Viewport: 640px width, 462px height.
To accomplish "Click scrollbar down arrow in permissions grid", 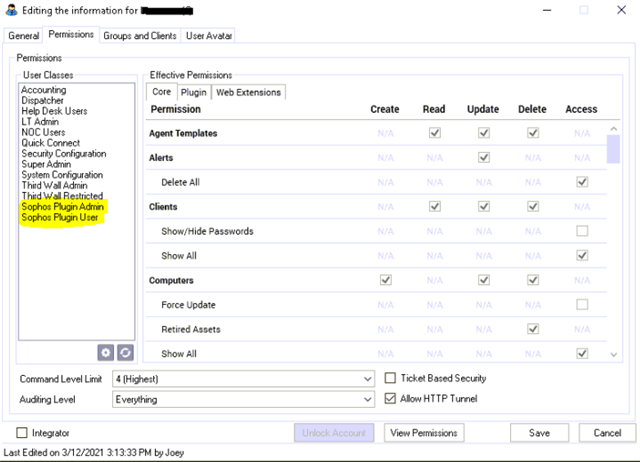I will point(613,354).
